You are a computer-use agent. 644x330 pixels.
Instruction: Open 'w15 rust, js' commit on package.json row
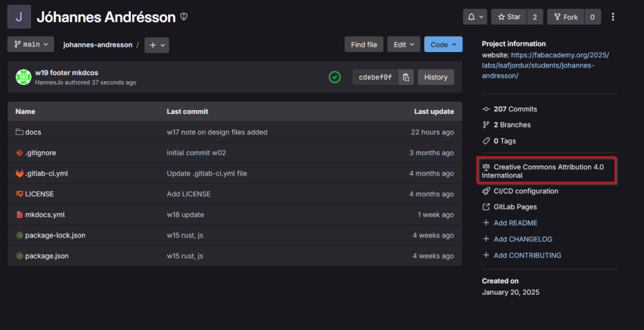pyautogui.click(x=185, y=256)
